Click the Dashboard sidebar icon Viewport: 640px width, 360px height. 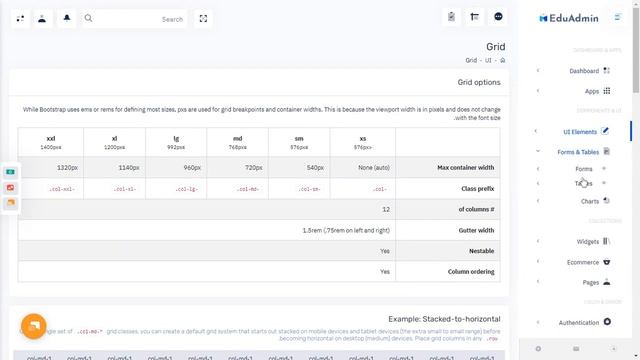tap(607, 71)
